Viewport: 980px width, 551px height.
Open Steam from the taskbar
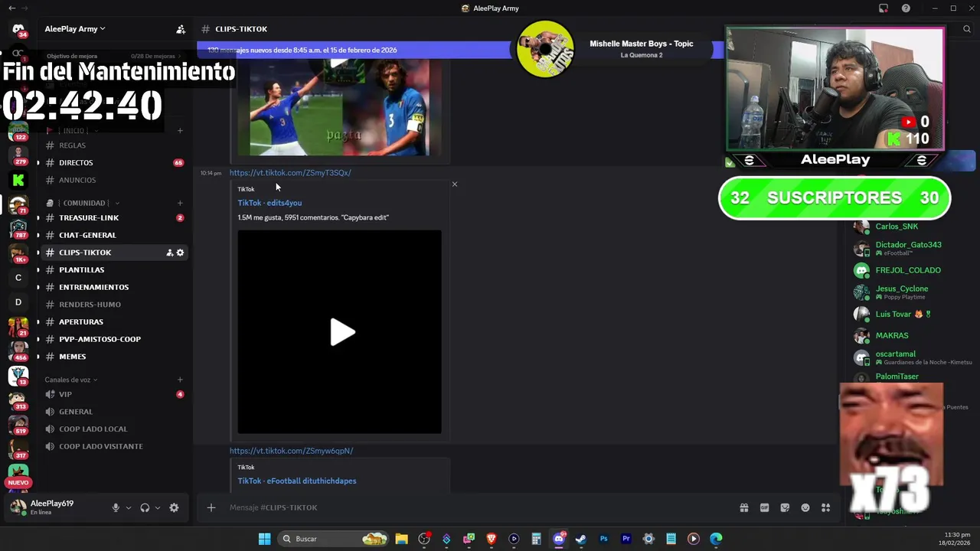(x=581, y=539)
